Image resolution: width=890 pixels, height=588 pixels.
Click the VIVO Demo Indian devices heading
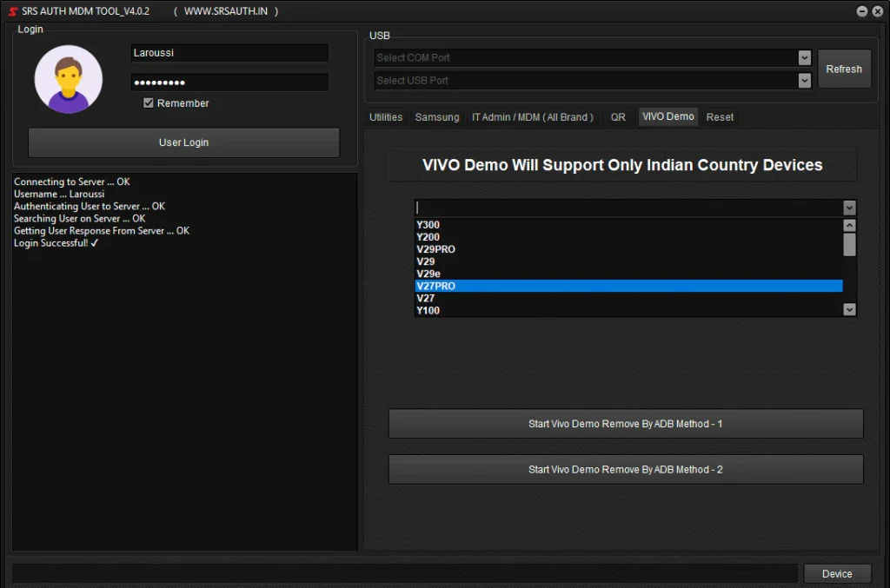point(622,165)
